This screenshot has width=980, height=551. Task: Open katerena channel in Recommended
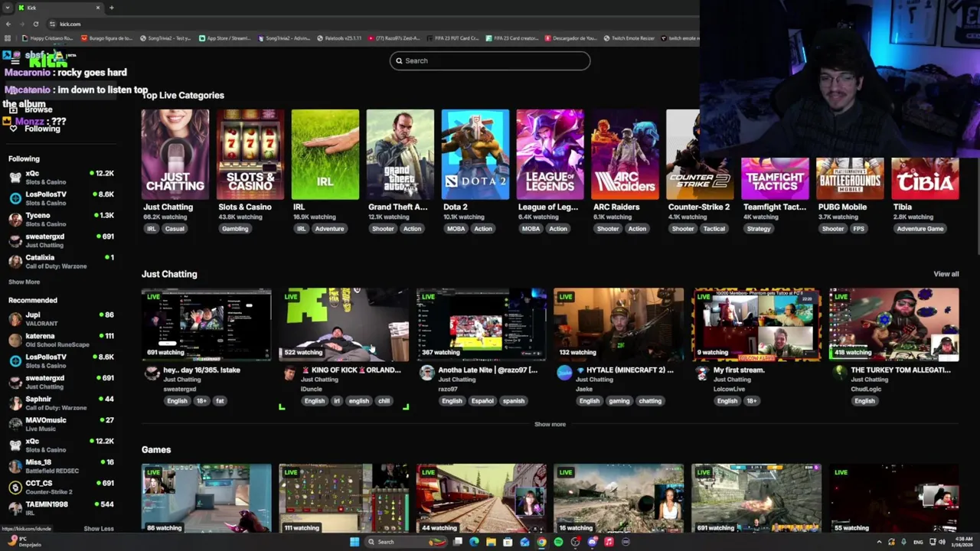click(x=61, y=340)
